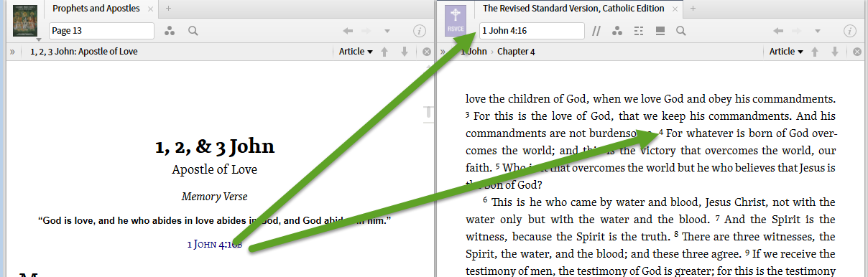
Task: Select the Revised Standard Version, Catholic Edition tab
Action: pyautogui.click(x=573, y=9)
